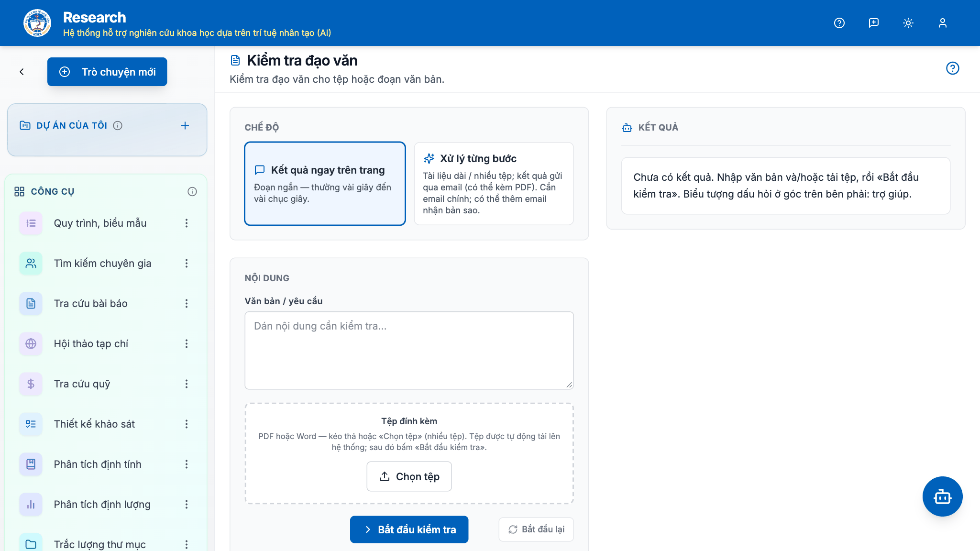This screenshot has height=551, width=980.
Task: Open options menu for Quy trình, biểu mẫu
Action: pyautogui.click(x=187, y=223)
